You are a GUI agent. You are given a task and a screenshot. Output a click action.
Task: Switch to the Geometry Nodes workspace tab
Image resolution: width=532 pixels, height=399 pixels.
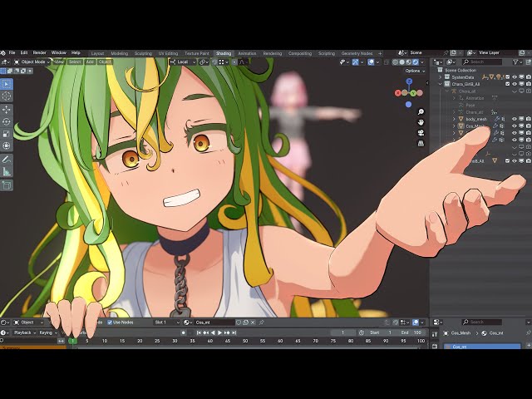357,53
